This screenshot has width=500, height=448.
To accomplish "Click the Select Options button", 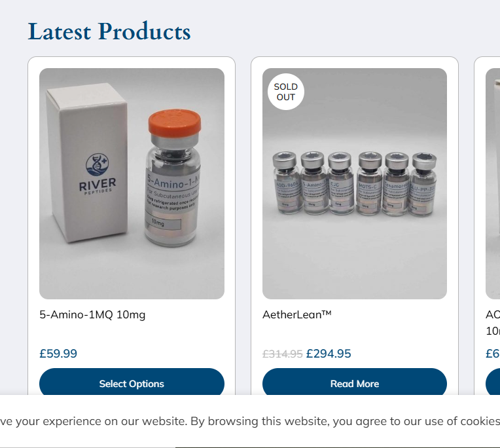I will click(x=132, y=383).
